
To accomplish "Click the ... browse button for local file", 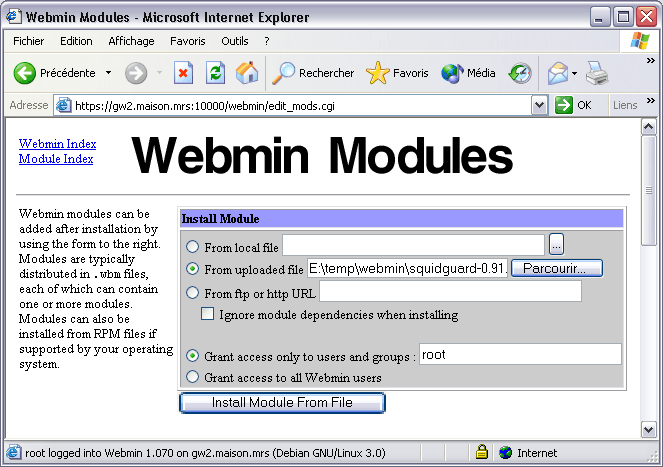I will (556, 244).
